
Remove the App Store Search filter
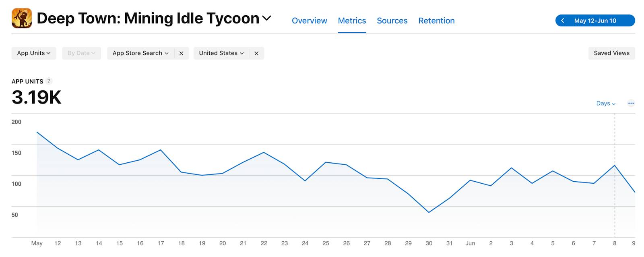181,53
